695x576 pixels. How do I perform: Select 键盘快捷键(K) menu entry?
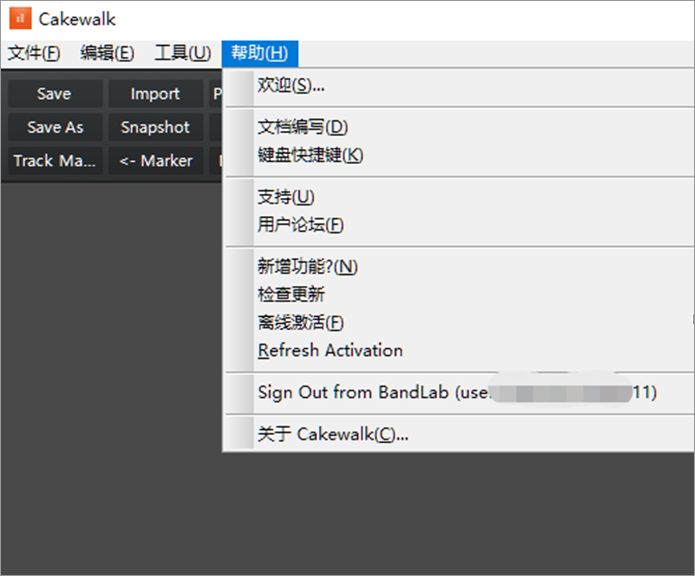coord(460,156)
